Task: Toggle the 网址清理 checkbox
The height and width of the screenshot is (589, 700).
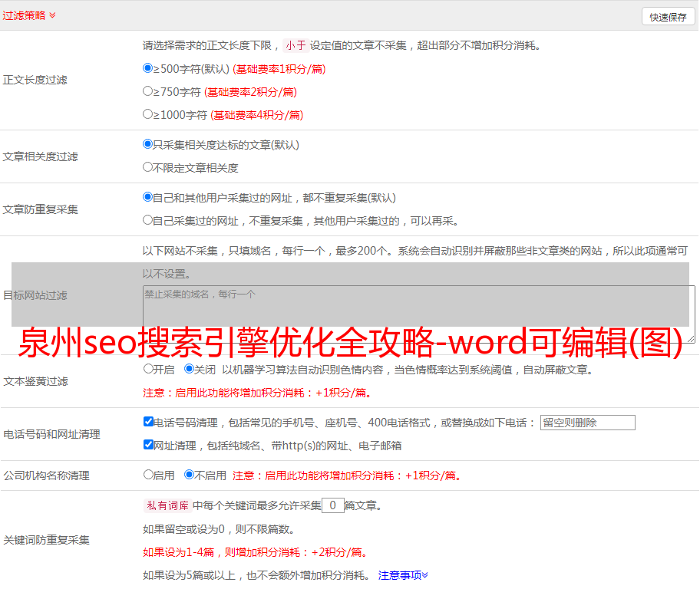Action: (148, 445)
